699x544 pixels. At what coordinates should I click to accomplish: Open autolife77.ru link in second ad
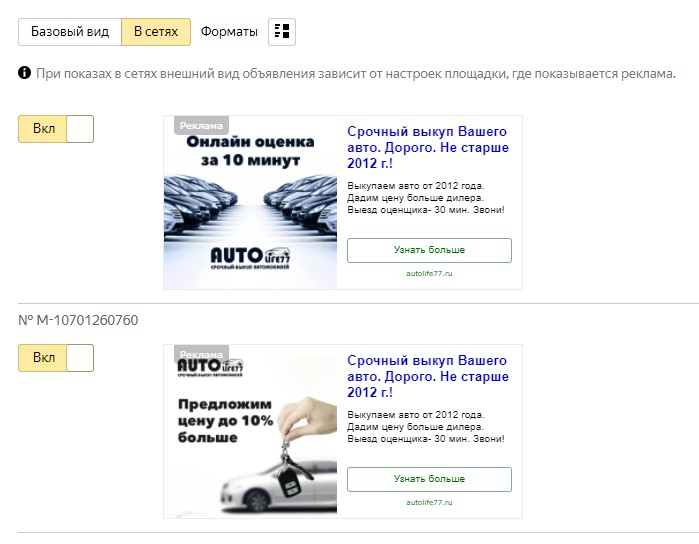[x=429, y=503]
